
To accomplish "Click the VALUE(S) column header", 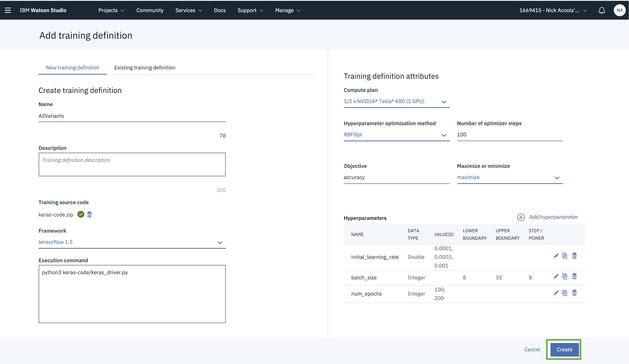I will pyautogui.click(x=444, y=234).
